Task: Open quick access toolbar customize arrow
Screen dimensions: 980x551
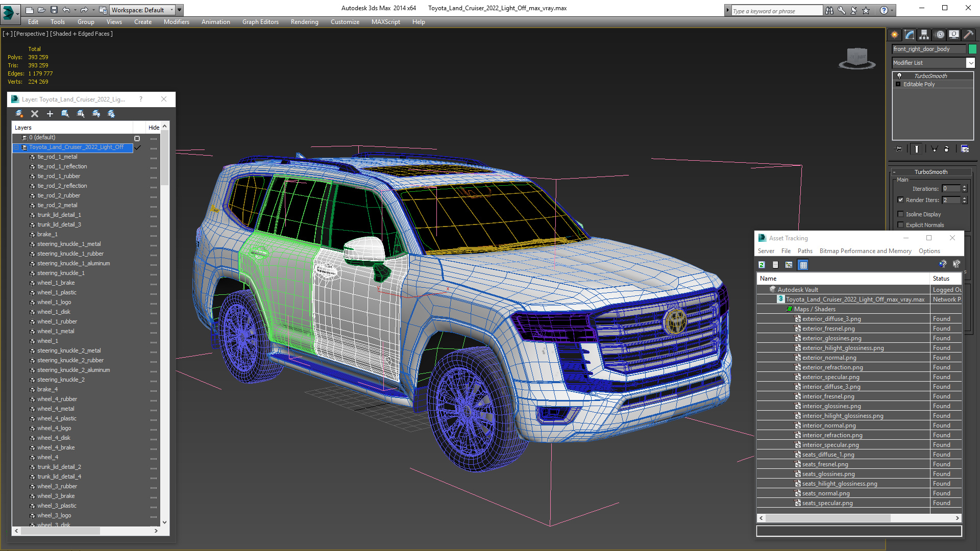Action: [179, 10]
